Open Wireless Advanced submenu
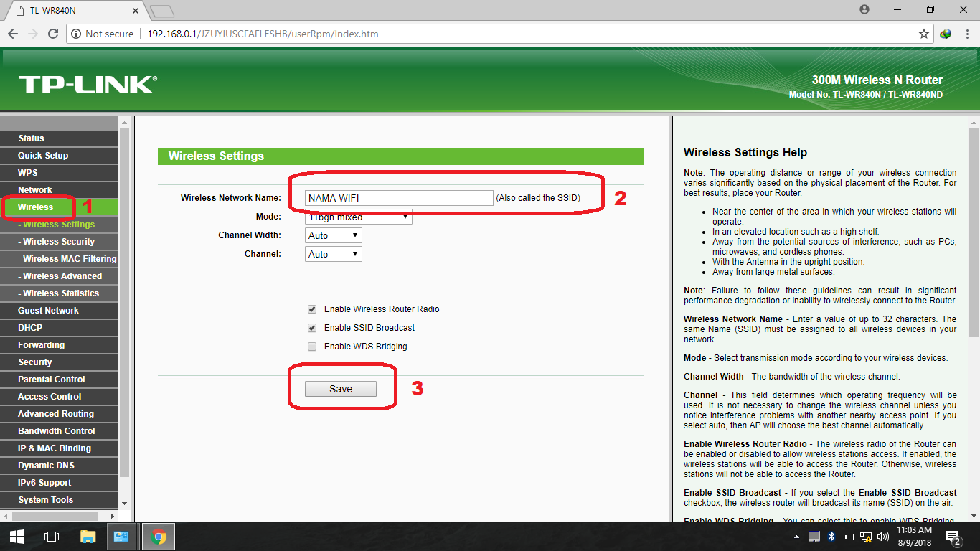980x551 pixels. (x=59, y=276)
